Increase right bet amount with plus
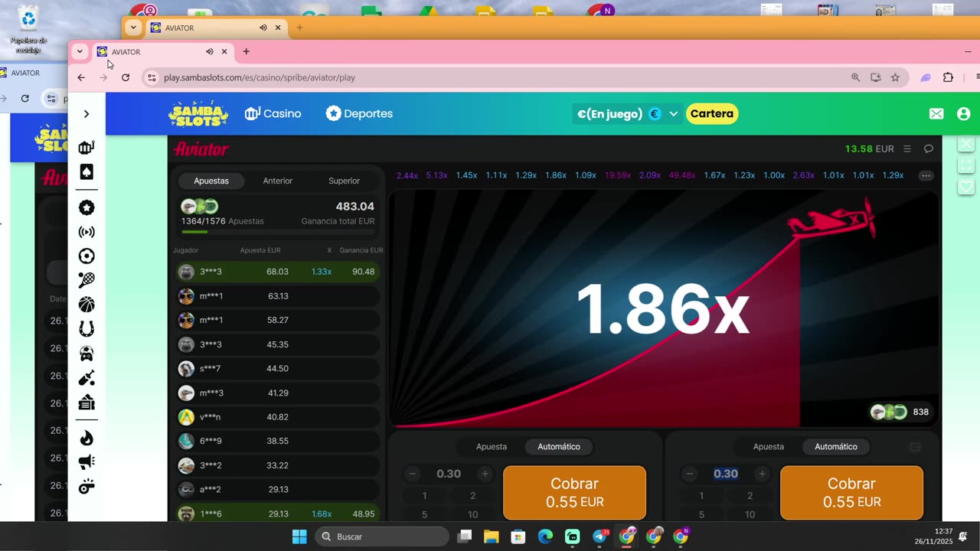Viewport: 980px width, 551px height. 762,474
